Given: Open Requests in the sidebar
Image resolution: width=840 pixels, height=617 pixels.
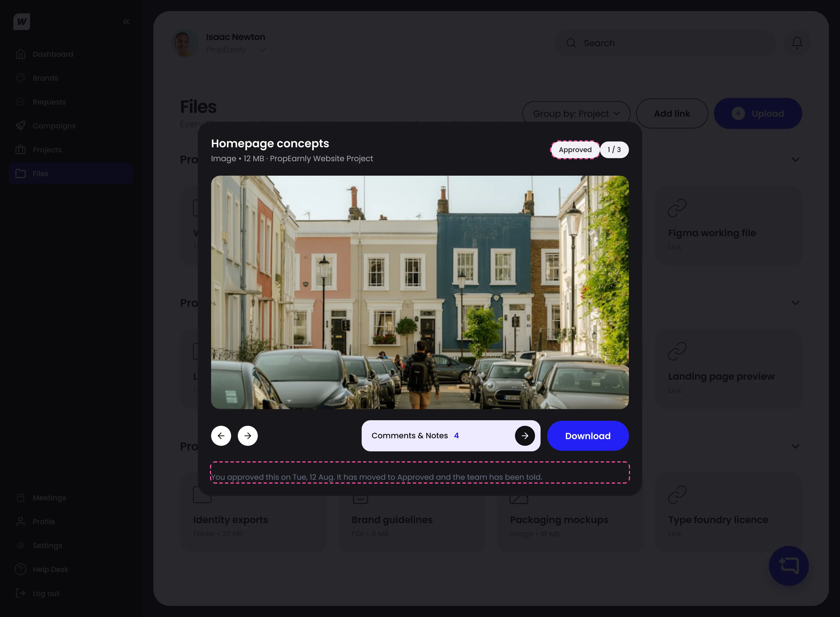Looking at the screenshot, I should pyautogui.click(x=71, y=102).
